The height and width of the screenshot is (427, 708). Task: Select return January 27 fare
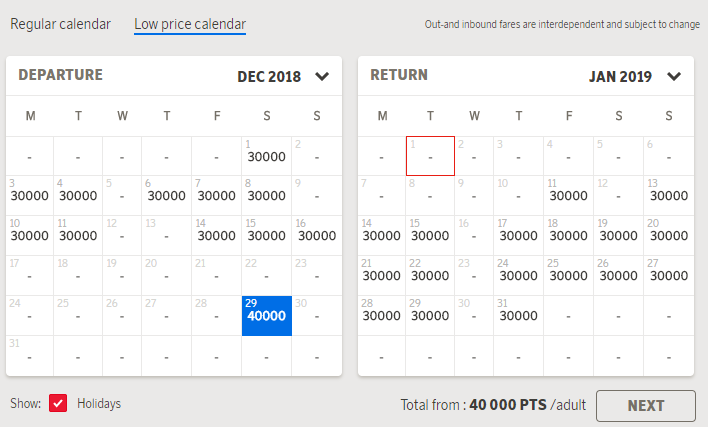(667, 276)
